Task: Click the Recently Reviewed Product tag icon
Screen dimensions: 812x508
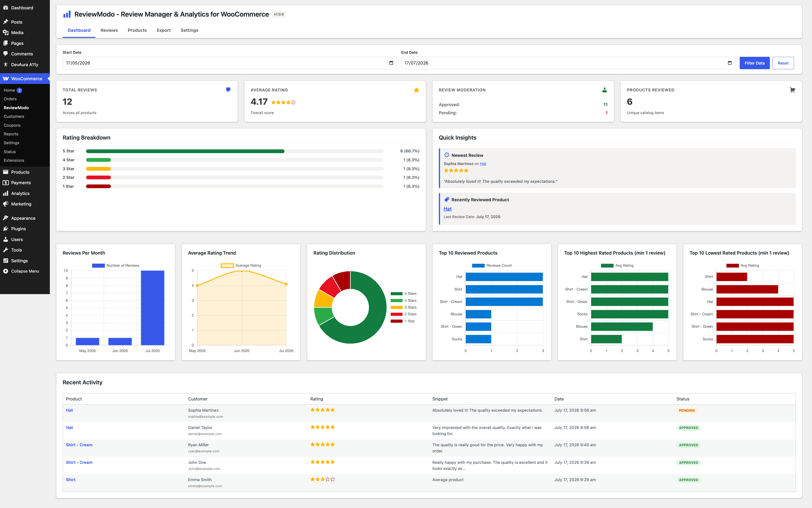Action: (447, 199)
